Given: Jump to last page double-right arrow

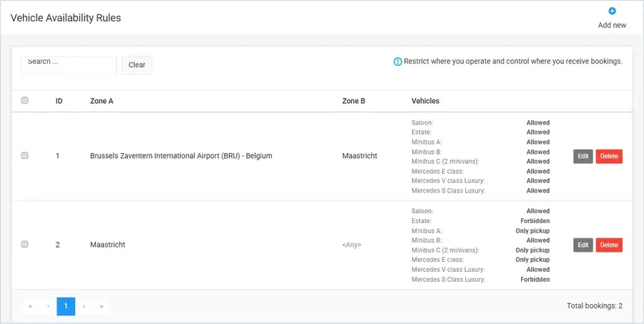Looking at the screenshot, I should [101, 306].
